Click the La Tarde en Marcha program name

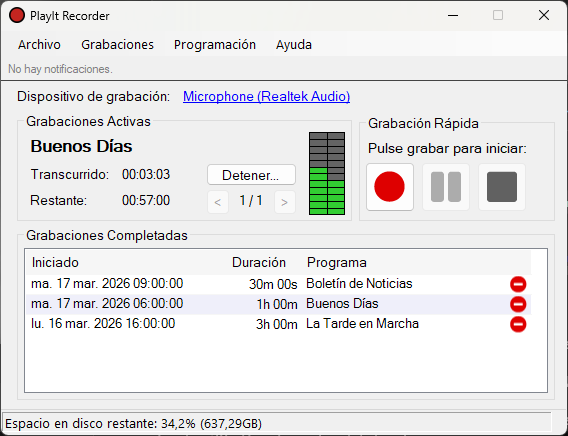pos(362,323)
